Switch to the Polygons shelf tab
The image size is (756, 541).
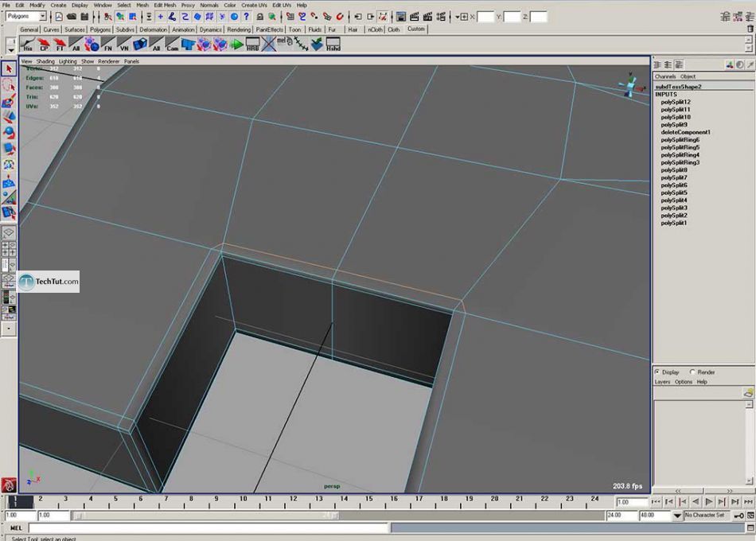coord(99,30)
